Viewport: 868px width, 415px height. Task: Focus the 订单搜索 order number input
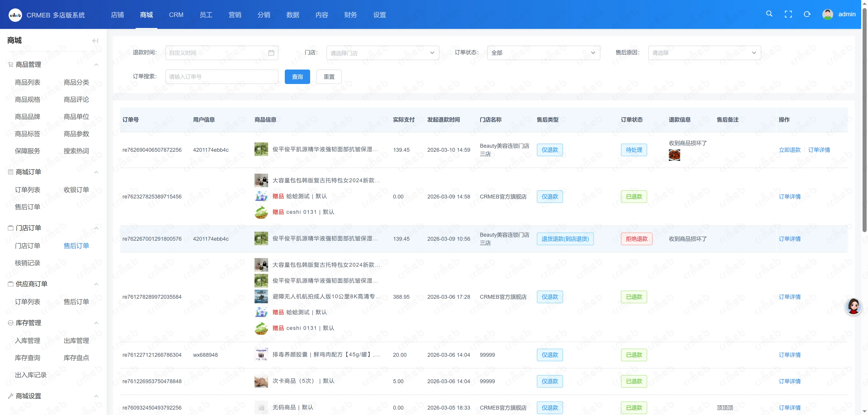coord(222,77)
